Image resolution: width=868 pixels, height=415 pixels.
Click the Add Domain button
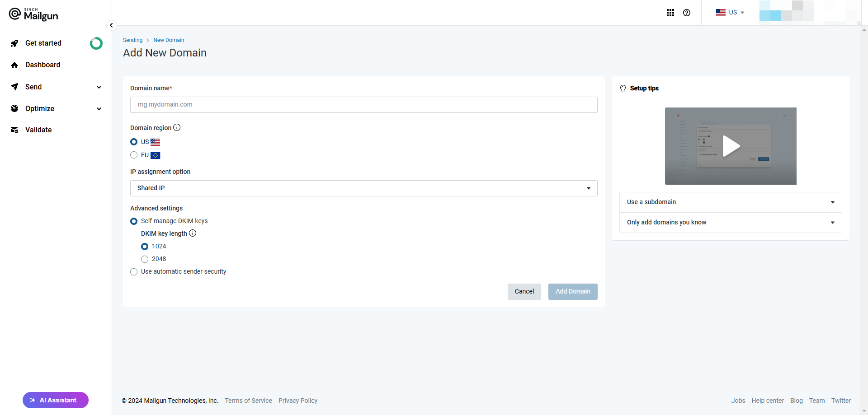(x=573, y=292)
